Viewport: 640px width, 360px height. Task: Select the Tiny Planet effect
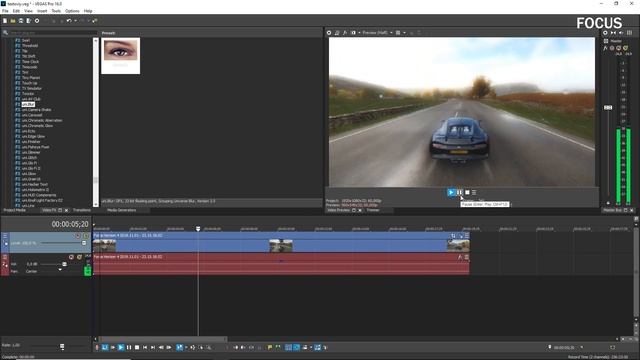[x=31, y=78]
